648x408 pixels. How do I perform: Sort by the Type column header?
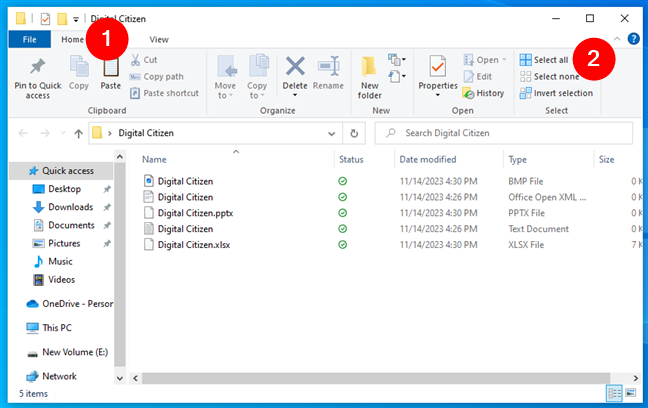pos(517,160)
